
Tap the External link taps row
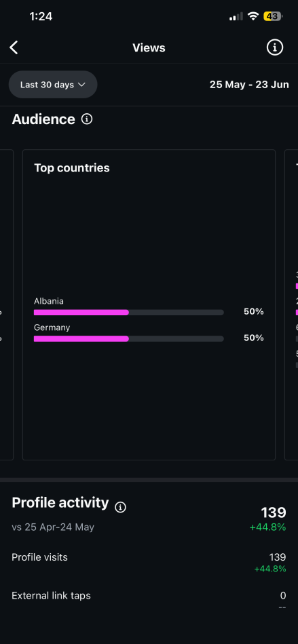(149, 600)
